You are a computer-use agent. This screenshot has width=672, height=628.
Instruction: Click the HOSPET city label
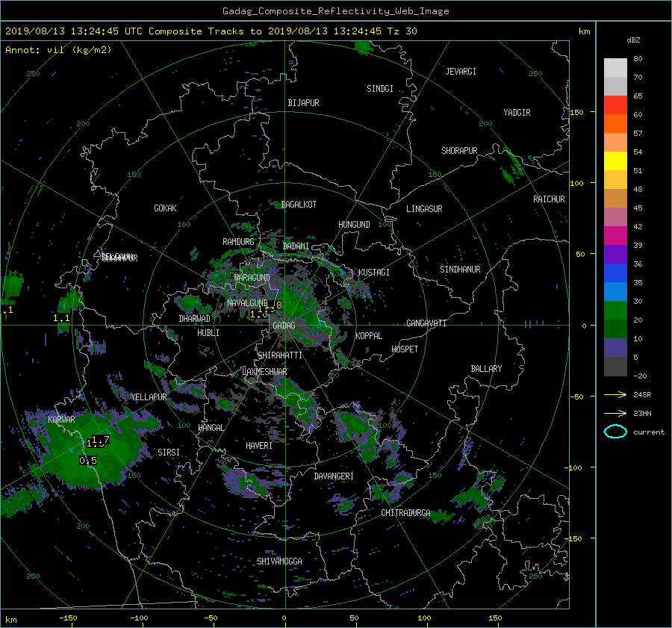coord(405,349)
